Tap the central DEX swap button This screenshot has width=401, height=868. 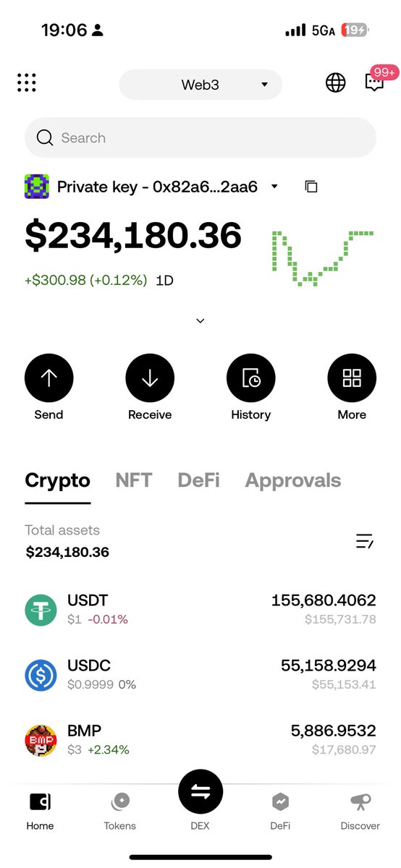click(200, 793)
